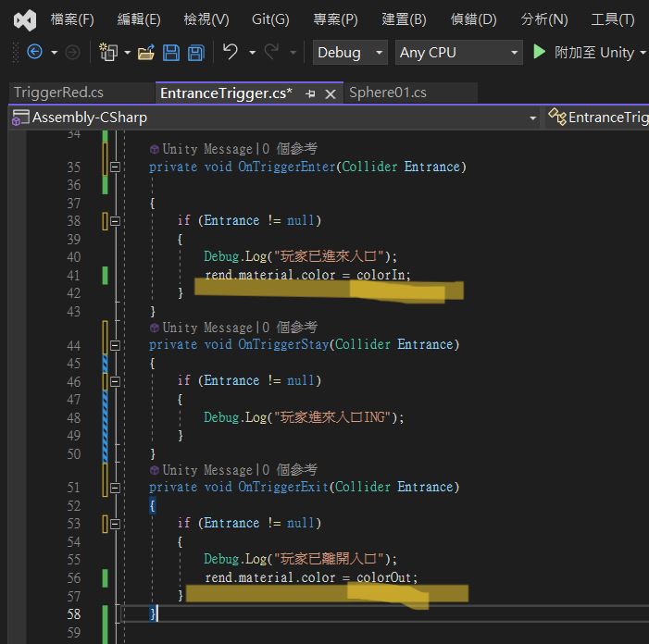The height and width of the screenshot is (644, 649).
Task: Switch to the TriggerRed.cs tab
Action: click(58, 93)
